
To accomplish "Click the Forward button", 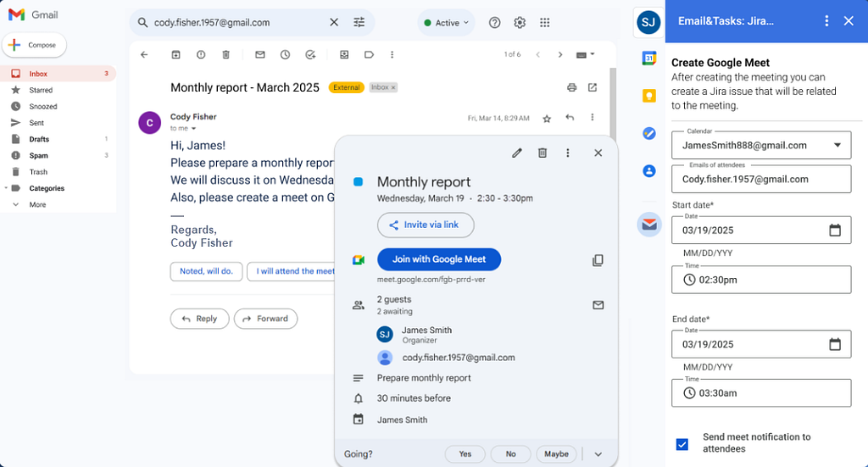I will coord(265,319).
